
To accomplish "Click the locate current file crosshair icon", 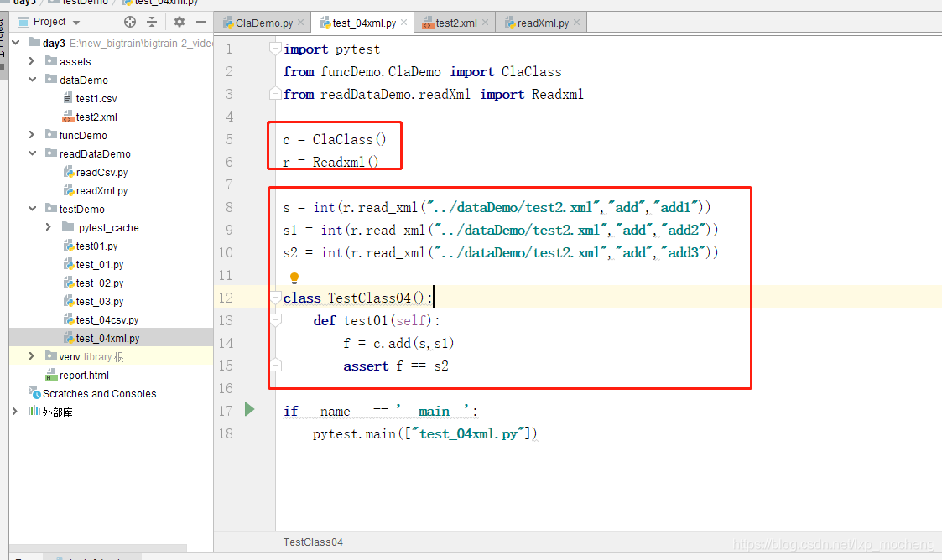I will click(129, 22).
